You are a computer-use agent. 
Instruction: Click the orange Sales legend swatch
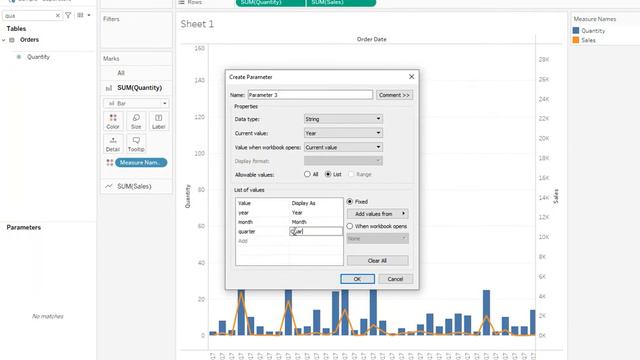[576, 40]
